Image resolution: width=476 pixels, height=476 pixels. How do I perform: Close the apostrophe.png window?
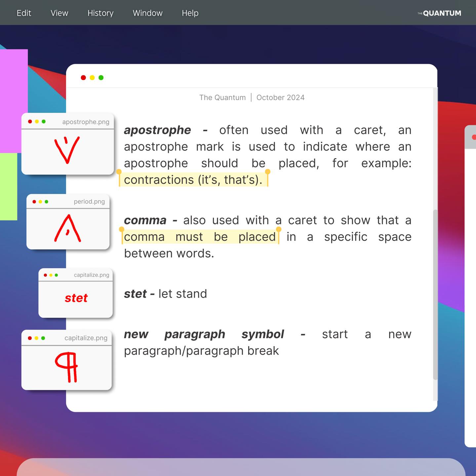click(x=30, y=122)
